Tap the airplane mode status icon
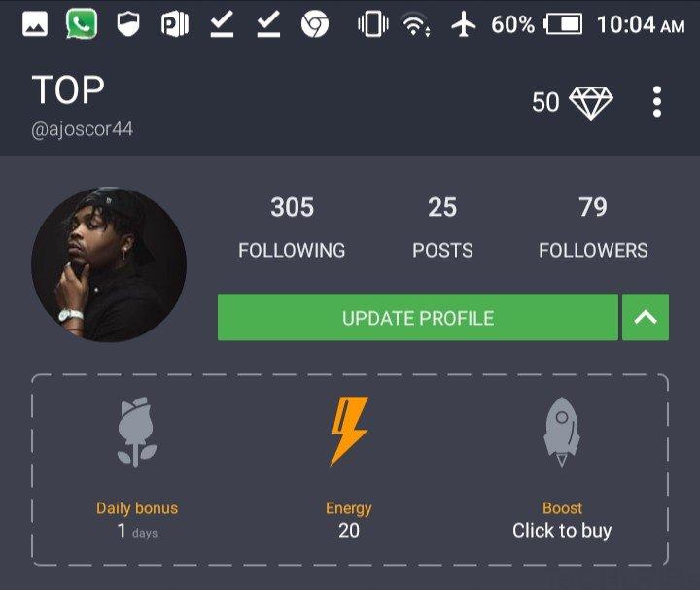The width and height of the screenshot is (700, 590). [x=464, y=24]
